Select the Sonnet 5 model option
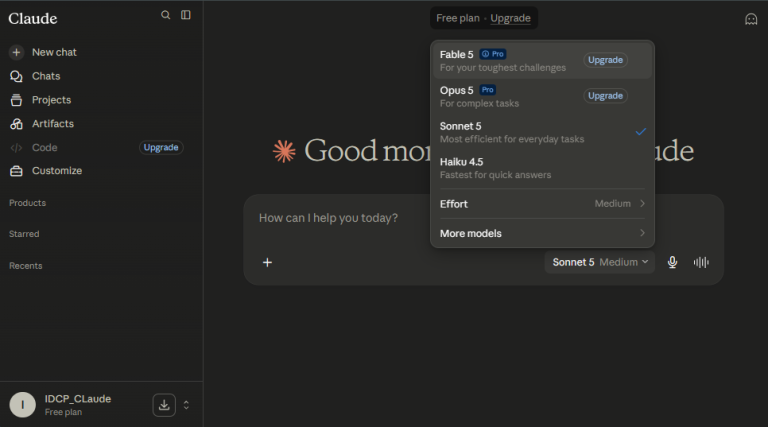 pyautogui.click(x=542, y=132)
